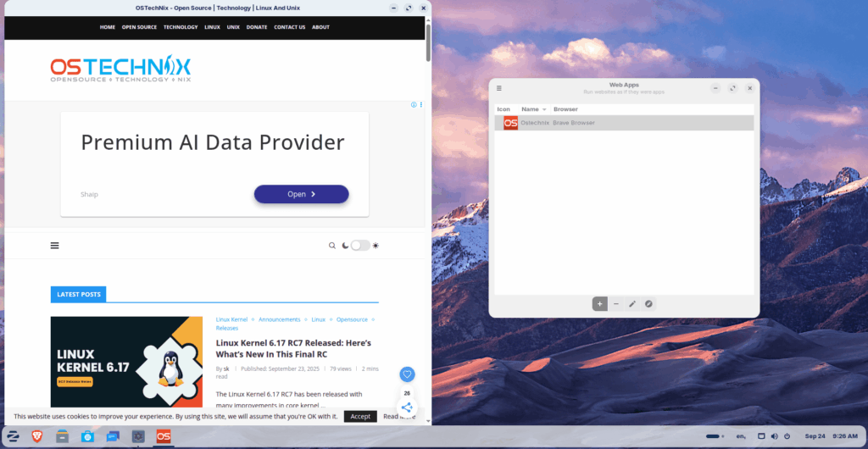Screen dimensions: 868x449
Task: Launch Brave browser from taskbar
Action: tap(37, 436)
